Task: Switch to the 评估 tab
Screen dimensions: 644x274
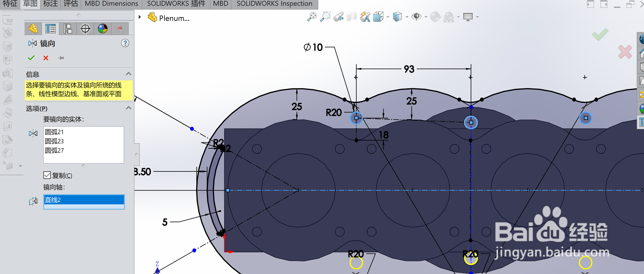Action: click(71, 4)
